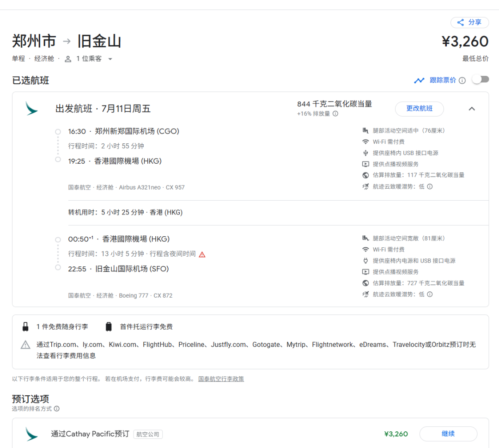This screenshot has width=499, height=448.
Task: Click the baggage fee warning triangle icon
Action: tap(25, 345)
